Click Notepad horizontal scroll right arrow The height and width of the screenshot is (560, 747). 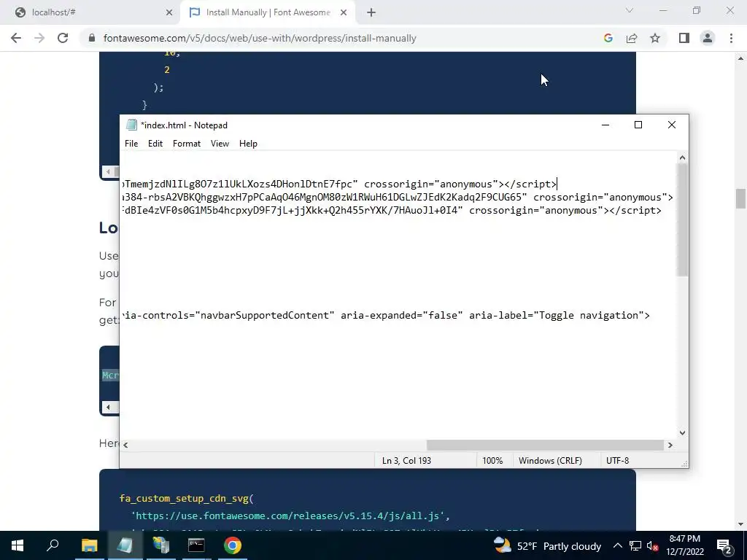[x=670, y=445]
